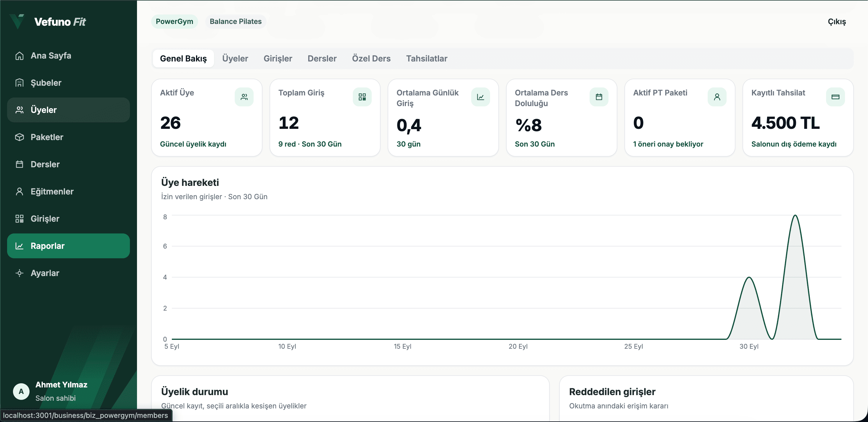Open Paketler from the sidebar
868x422 pixels.
point(68,137)
